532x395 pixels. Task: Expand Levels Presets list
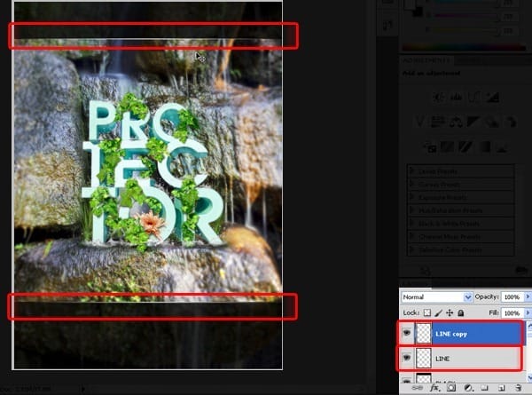(x=412, y=171)
